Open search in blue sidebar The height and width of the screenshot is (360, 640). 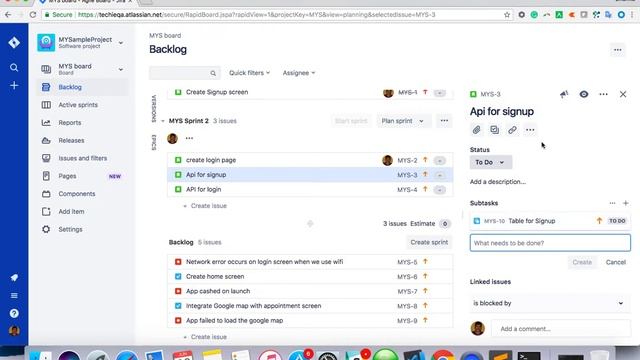click(14, 67)
